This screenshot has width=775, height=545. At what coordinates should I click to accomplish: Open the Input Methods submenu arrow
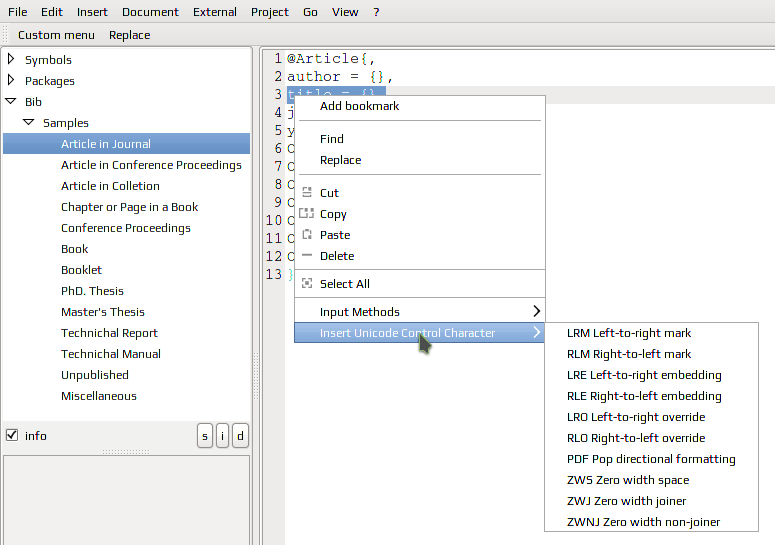point(537,311)
